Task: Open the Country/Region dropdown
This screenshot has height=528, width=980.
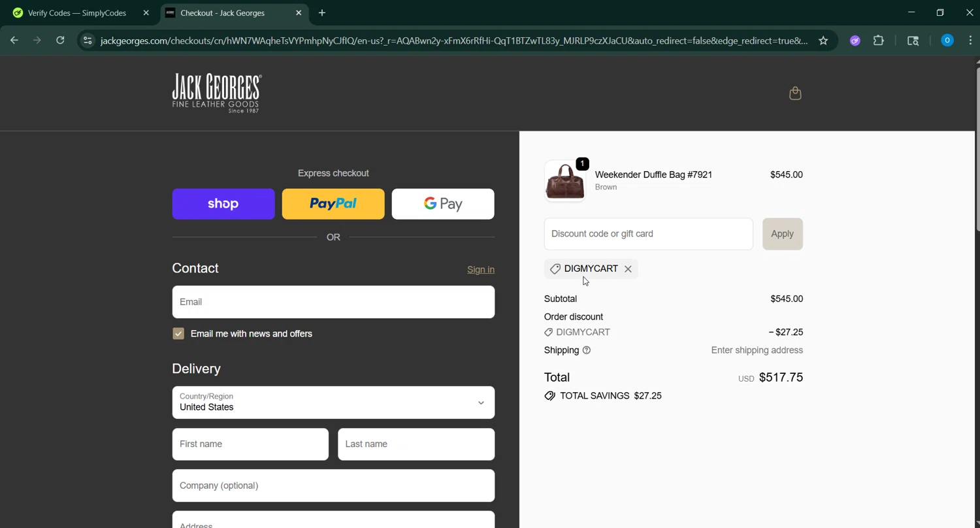Action: tap(333, 403)
